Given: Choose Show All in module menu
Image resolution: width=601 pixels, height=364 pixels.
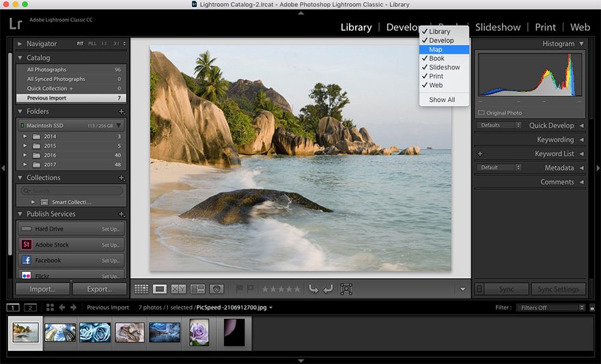Looking at the screenshot, I should click(442, 100).
